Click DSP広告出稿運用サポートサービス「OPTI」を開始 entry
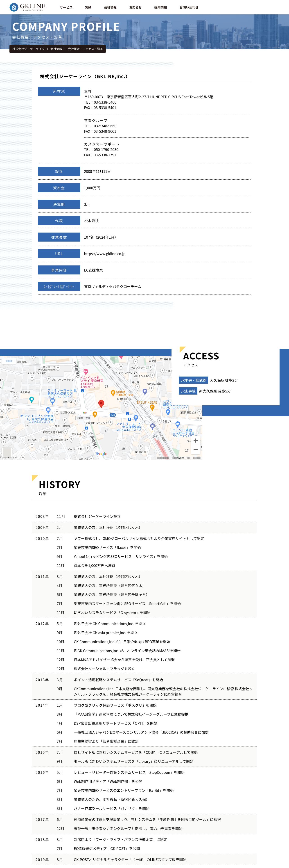Image resolution: width=289 pixels, height=868 pixels. pyautogui.click(x=115, y=723)
